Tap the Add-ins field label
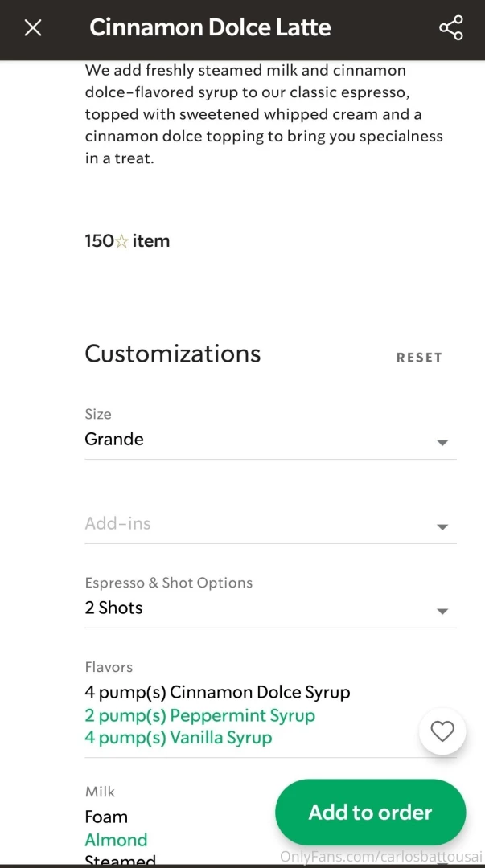 tap(117, 524)
